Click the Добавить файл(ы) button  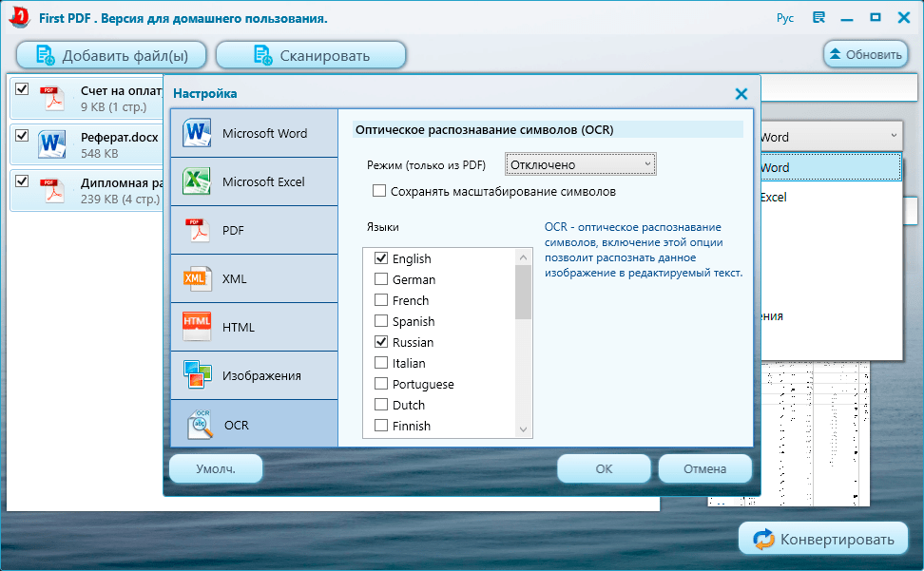111,55
